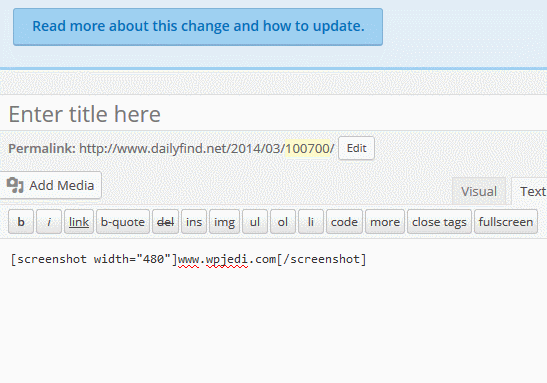Click the bold 'b' quicktag button
The height and width of the screenshot is (383, 547).
click(21, 222)
